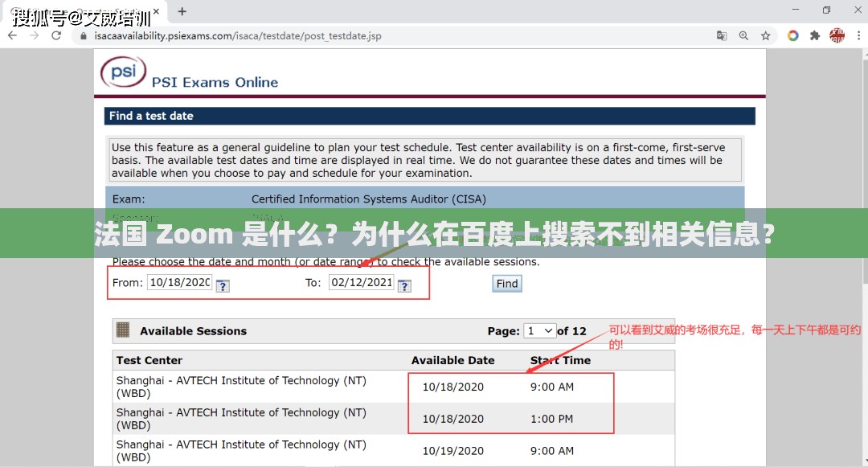
Task: Click the grid icon beside Available Sessions
Action: pyautogui.click(x=123, y=330)
